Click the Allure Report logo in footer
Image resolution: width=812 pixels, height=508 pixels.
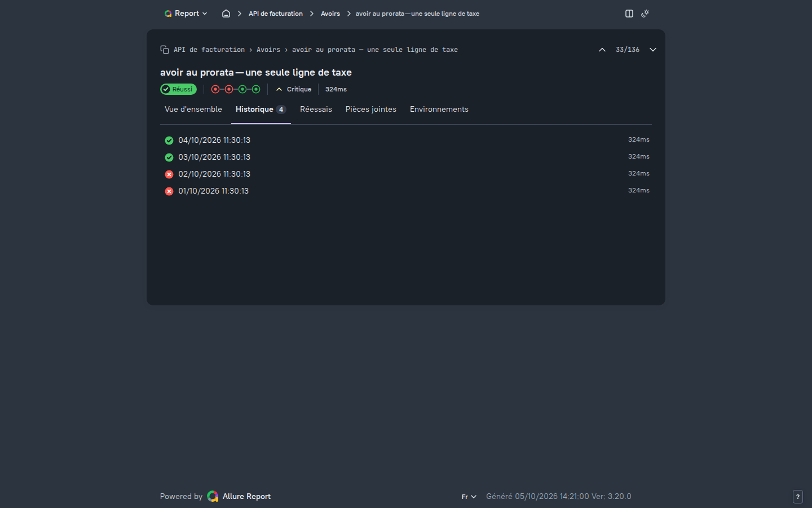click(213, 496)
